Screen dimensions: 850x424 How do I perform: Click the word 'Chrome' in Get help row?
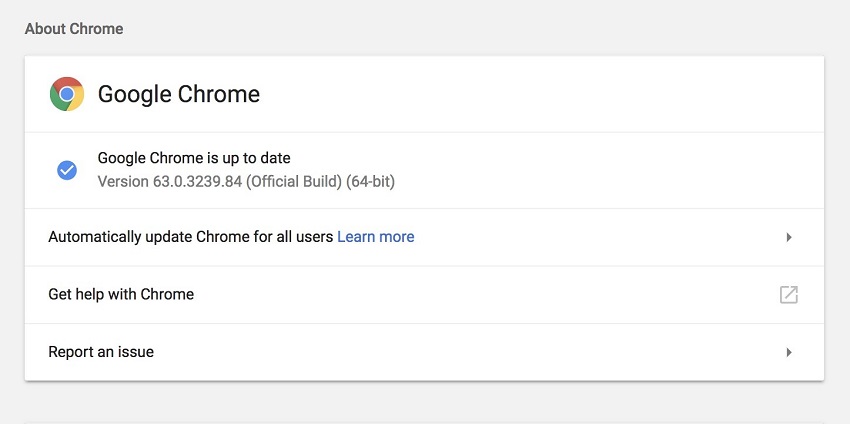click(167, 294)
